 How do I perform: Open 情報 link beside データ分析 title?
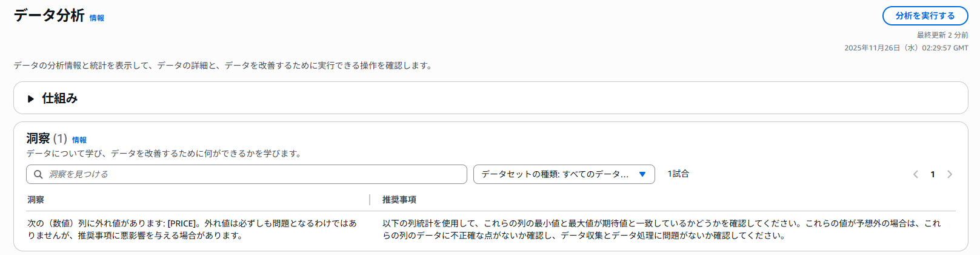point(97,18)
